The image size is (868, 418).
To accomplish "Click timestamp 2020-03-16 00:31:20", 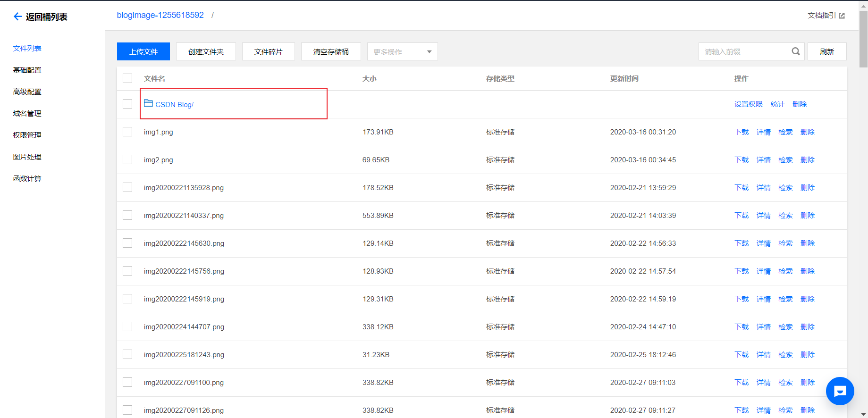I will click(643, 132).
